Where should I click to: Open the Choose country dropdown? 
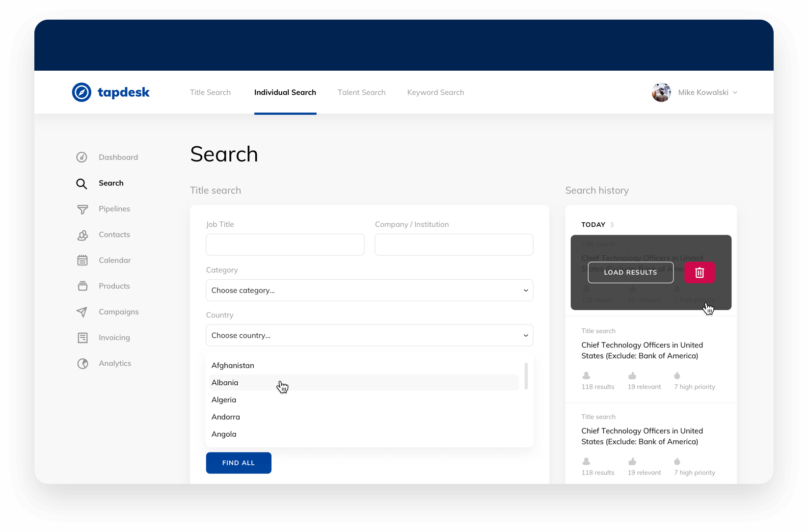click(369, 335)
